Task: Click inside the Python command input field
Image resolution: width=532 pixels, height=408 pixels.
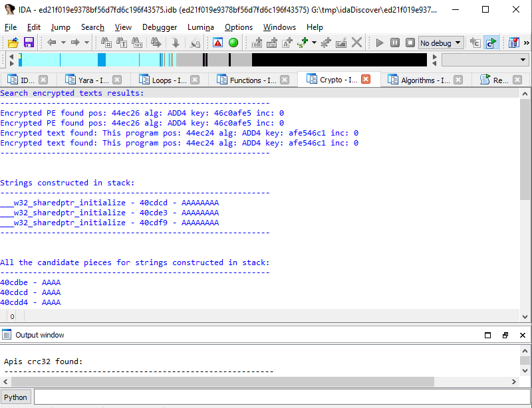Action: (x=279, y=397)
